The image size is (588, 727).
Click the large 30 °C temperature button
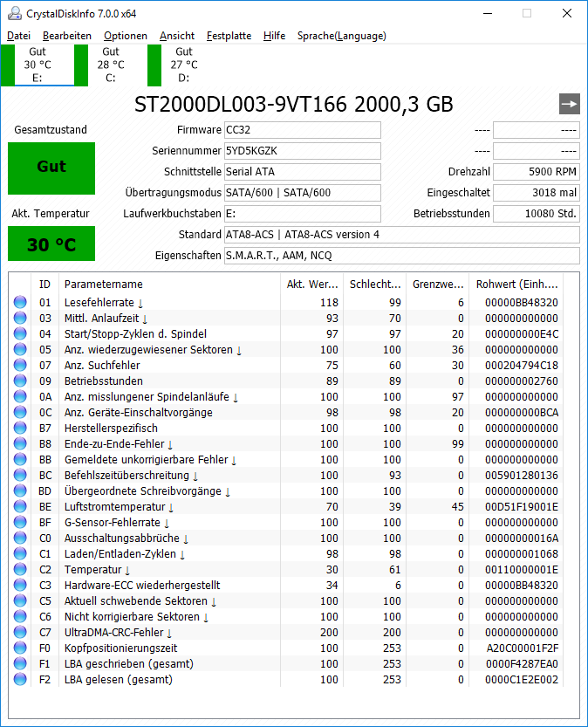coord(51,243)
